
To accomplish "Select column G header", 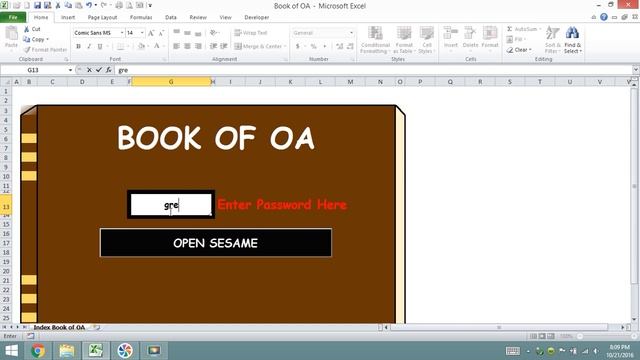I will (171, 82).
